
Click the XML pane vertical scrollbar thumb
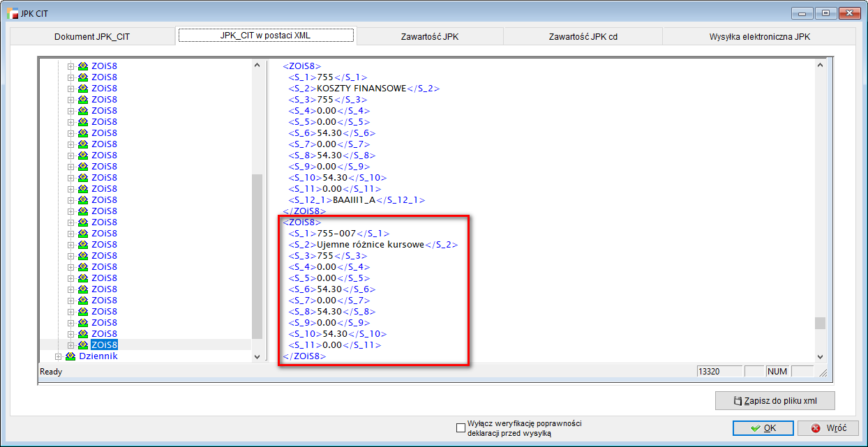[x=821, y=323]
